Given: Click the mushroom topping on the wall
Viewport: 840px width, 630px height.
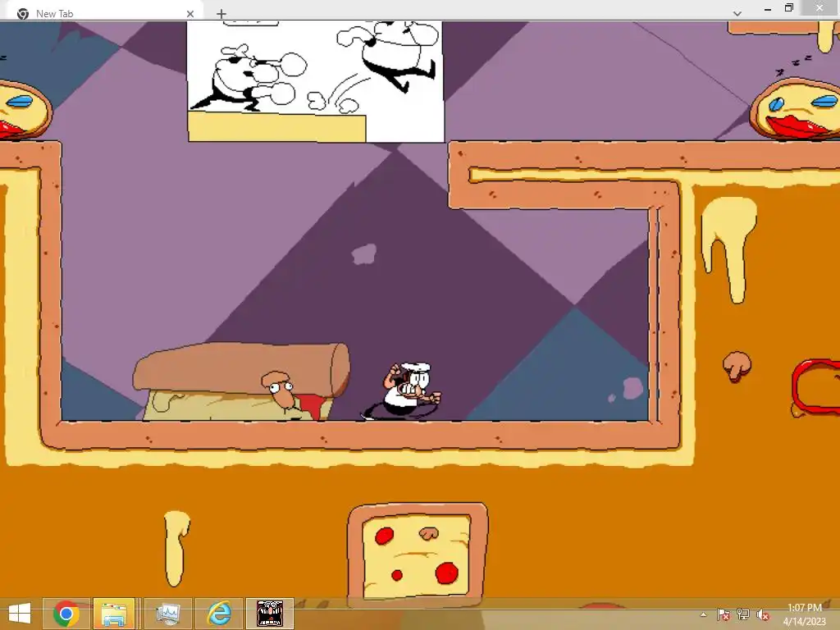Looking at the screenshot, I should 737,365.
